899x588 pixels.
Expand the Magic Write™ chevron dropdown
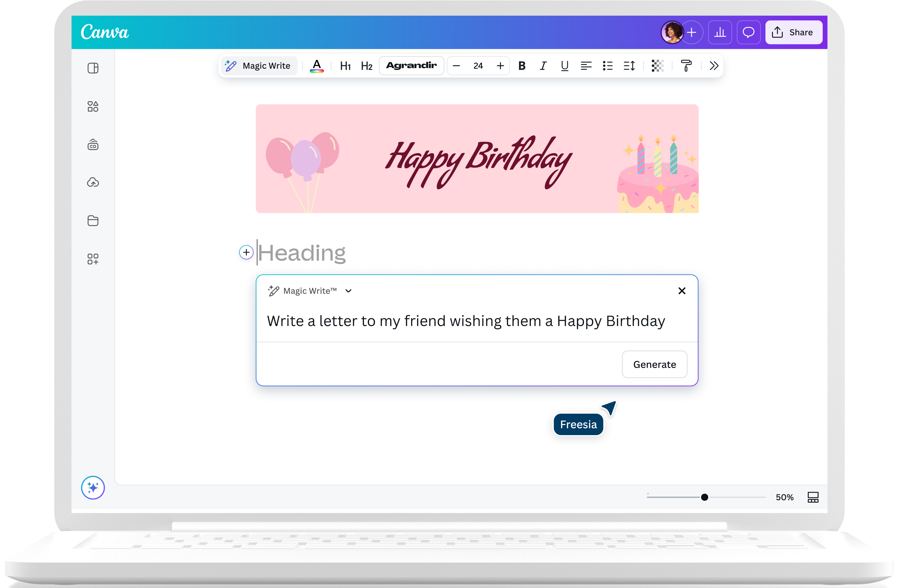coord(349,291)
